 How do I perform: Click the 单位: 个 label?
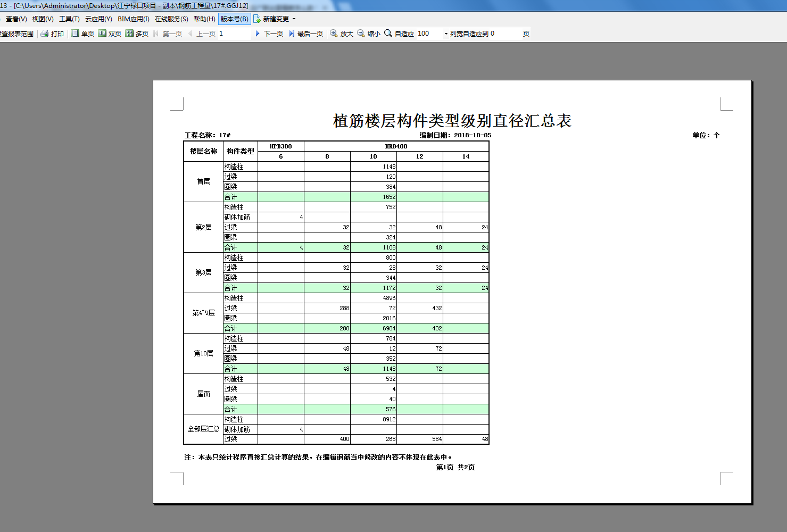coord(706,135)
